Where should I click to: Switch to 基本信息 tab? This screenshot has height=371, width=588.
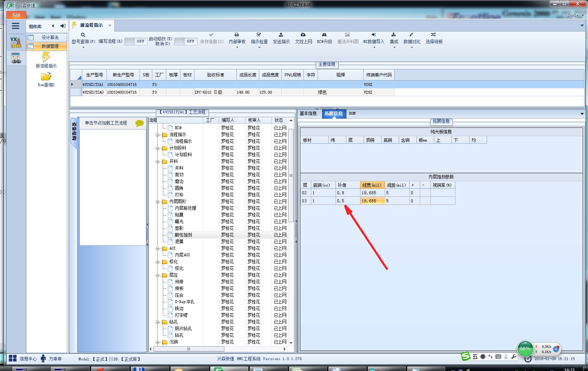pyautogui.click(x=308, y=113)
